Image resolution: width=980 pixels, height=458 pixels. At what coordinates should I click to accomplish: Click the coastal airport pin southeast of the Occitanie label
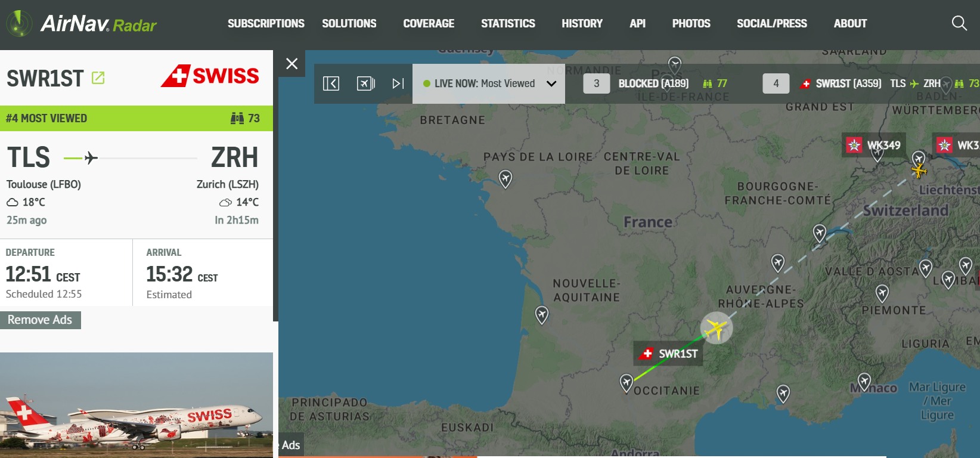(x=783, y=394)
